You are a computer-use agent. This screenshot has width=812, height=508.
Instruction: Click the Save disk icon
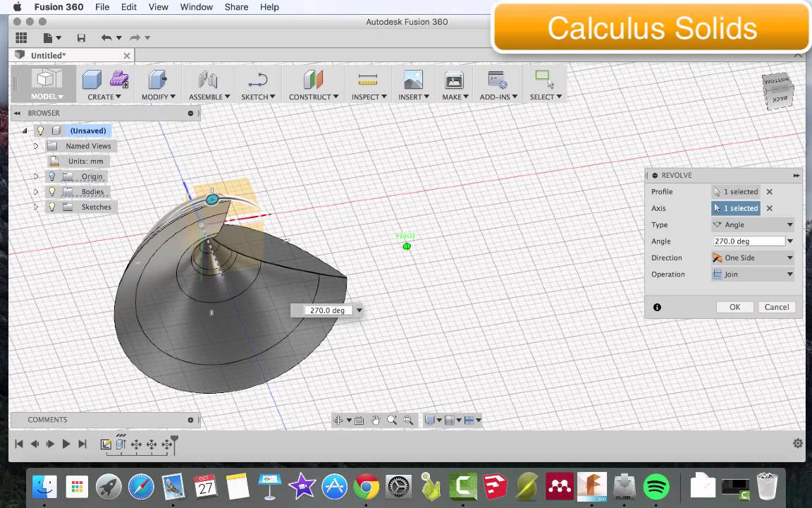coord(81,38)
